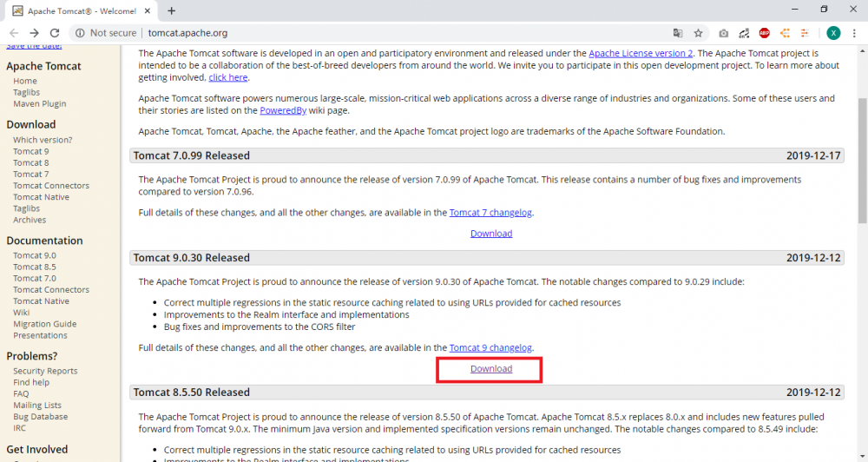Open Tomcat 7 in the Download section

(x=31, y=174)
